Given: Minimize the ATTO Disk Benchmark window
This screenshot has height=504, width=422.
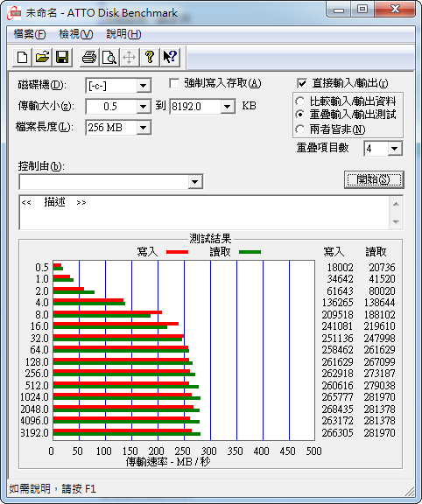Looking at the screenshot, I should [x=338, y=10].
